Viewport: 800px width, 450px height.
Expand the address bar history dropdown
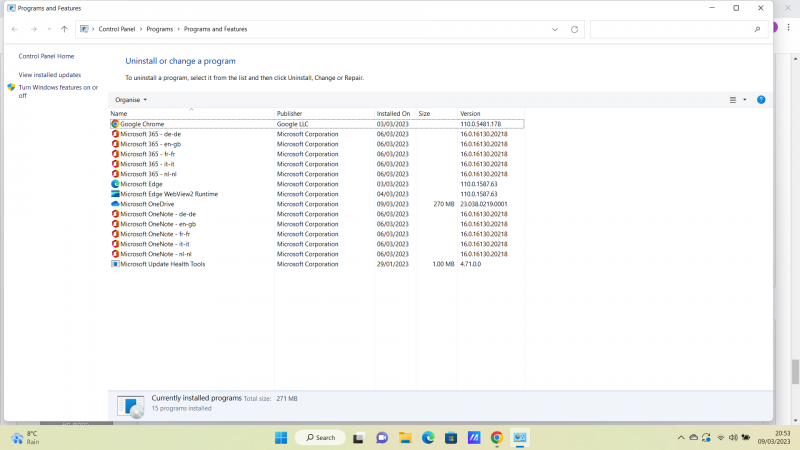[555, 30]
